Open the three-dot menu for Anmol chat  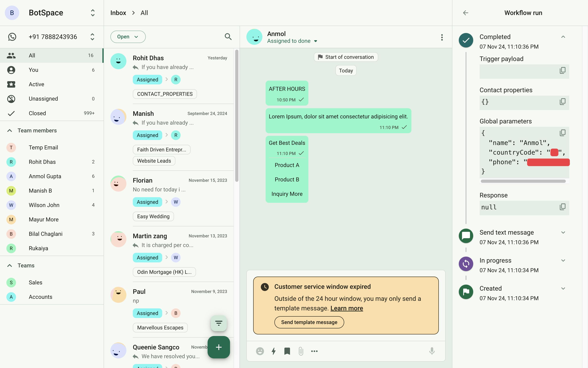pyautogui.click(x=442, y=37)
